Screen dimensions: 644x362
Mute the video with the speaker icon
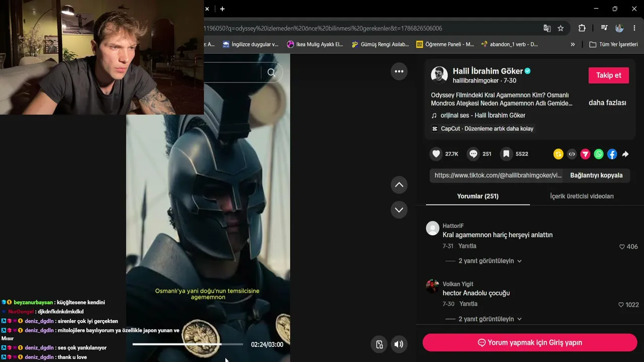pos(398,344)
